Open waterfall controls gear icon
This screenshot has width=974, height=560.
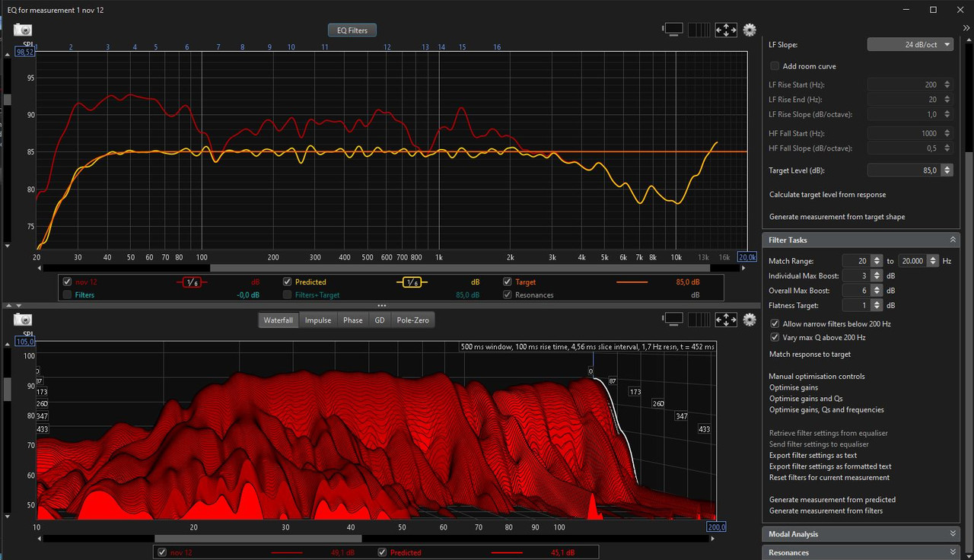tap(750, 320)
